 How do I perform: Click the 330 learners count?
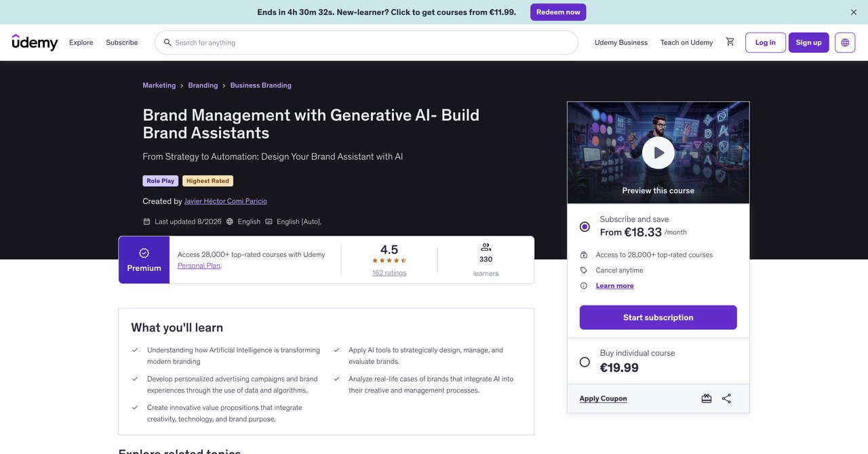pyautogui.click(x=486, y=260)
